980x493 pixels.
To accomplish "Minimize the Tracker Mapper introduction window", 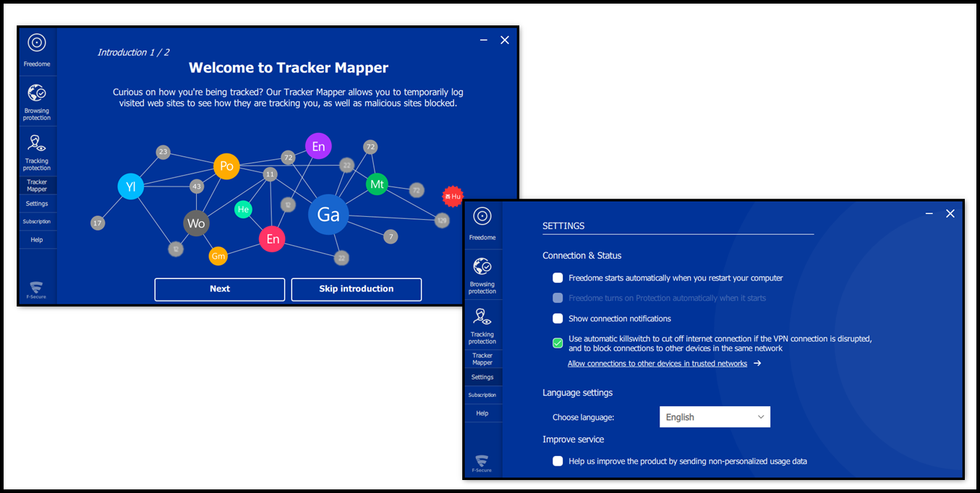I will pos(484,40).
